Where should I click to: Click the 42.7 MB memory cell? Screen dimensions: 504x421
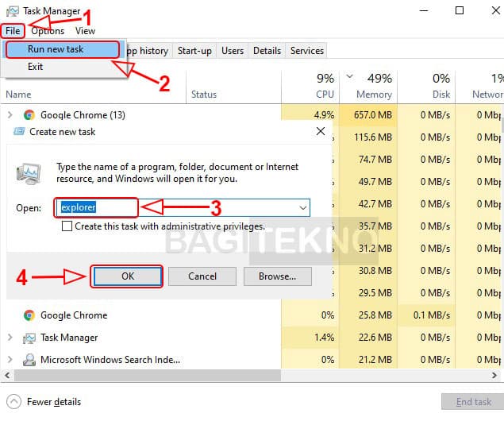[368, 204]
